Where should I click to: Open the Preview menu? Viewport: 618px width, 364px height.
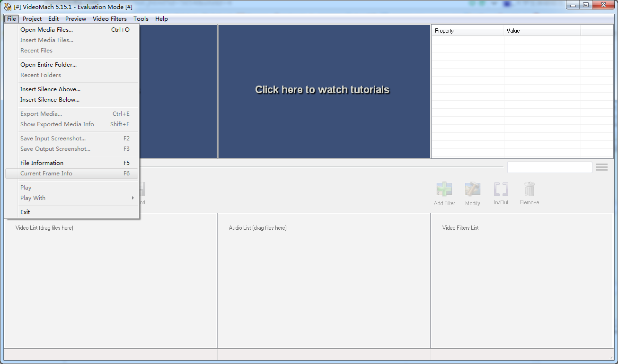(76, 19)
